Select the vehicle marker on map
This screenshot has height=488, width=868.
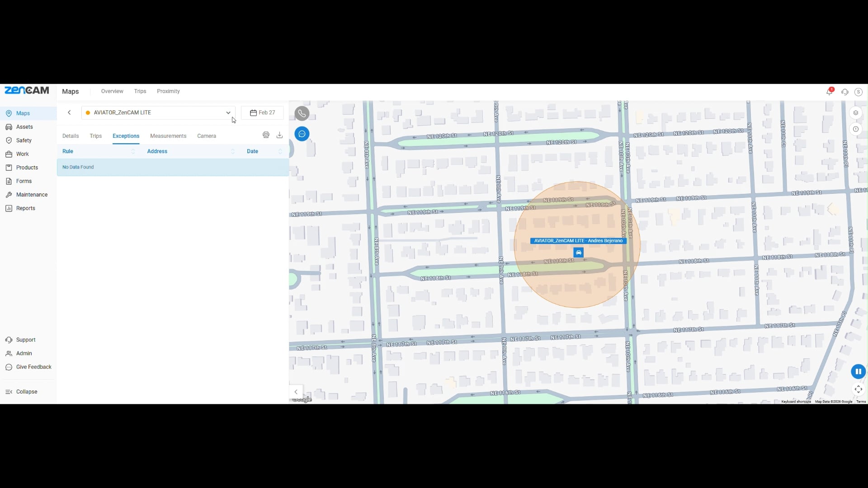578,253
